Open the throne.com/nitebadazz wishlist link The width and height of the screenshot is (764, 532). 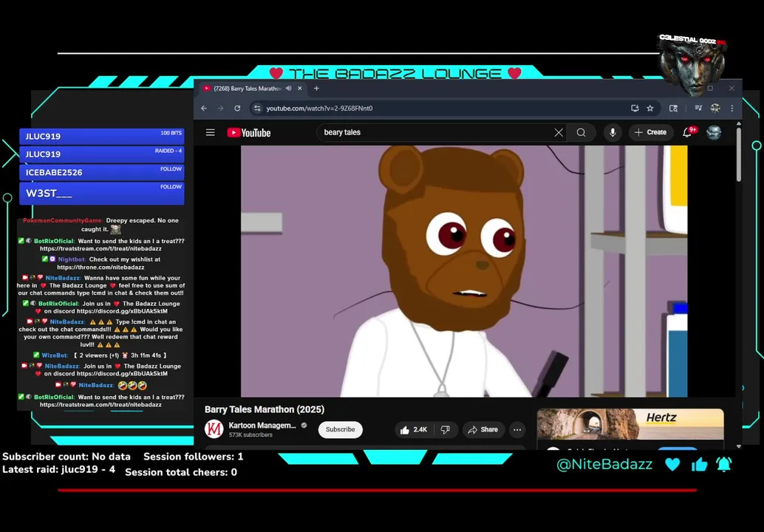pos(100,267)
